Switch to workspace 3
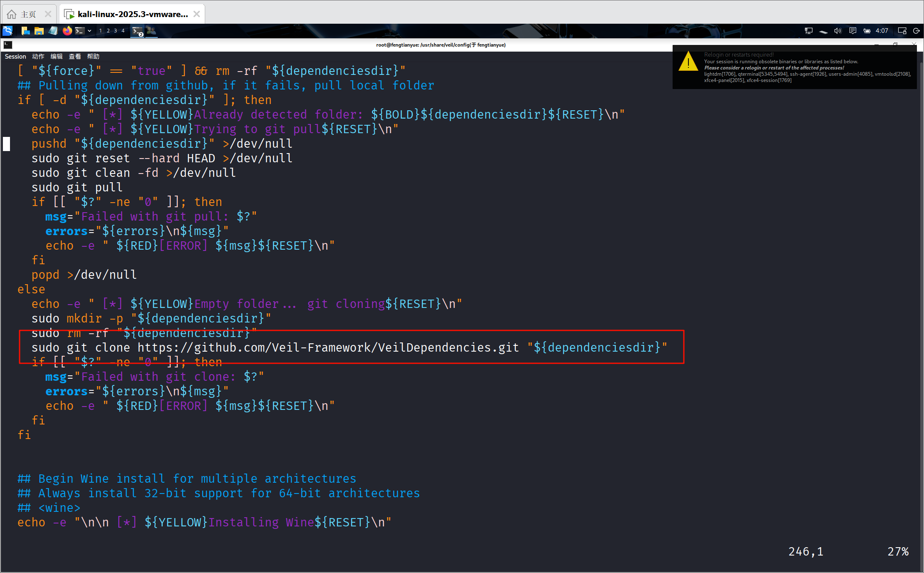Image resolution: width=924 pixels, height=573 pixels. [115, 31]
